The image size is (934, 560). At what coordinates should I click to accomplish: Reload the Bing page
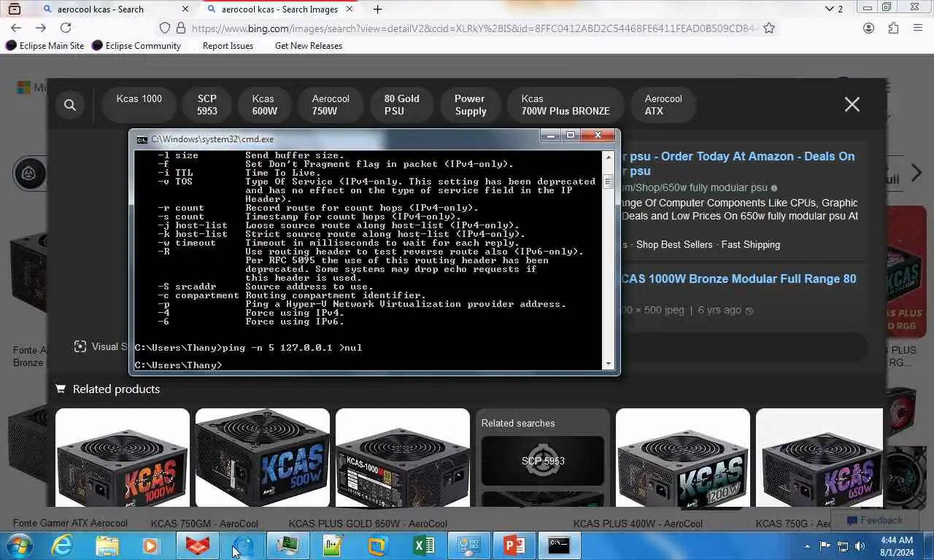point(66,28)
